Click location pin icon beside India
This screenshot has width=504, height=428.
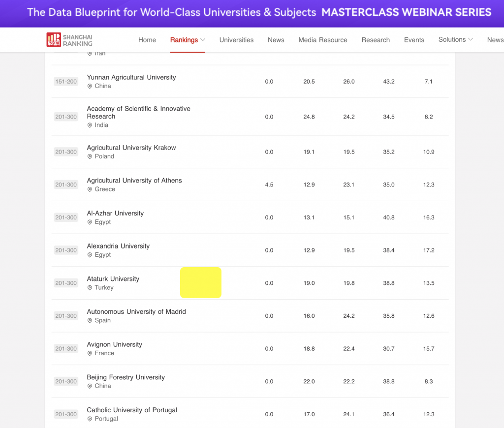coord(90,125)
